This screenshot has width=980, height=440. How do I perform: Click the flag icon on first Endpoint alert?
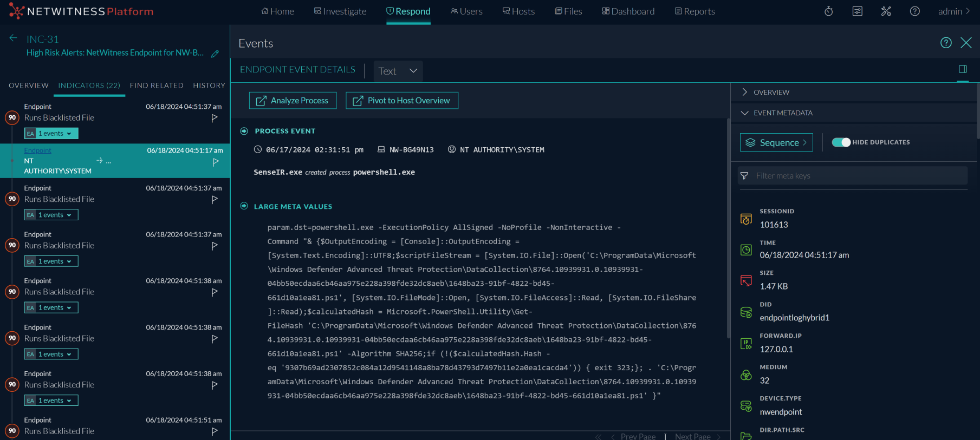(x=215, y=118)
